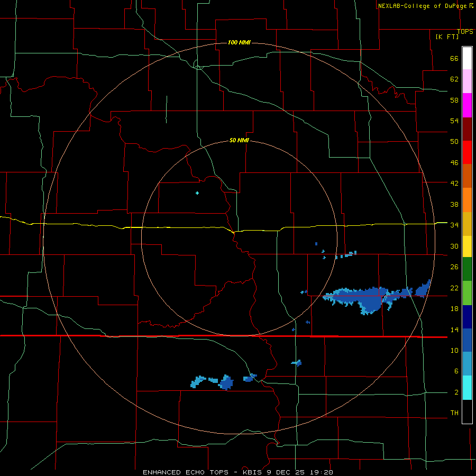Screen dimensions: 476x476
Task: Click the '18' legend value
Action: [x=454, y=309]
